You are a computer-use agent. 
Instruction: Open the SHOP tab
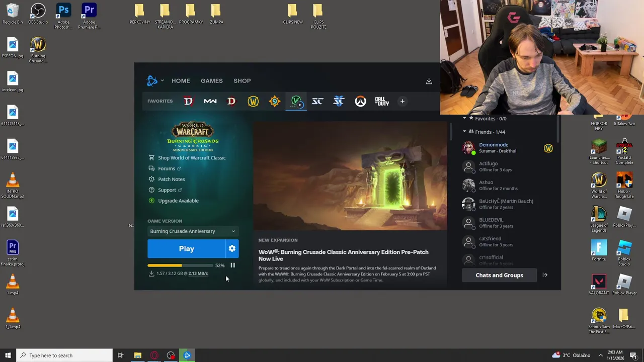(242, 80)
